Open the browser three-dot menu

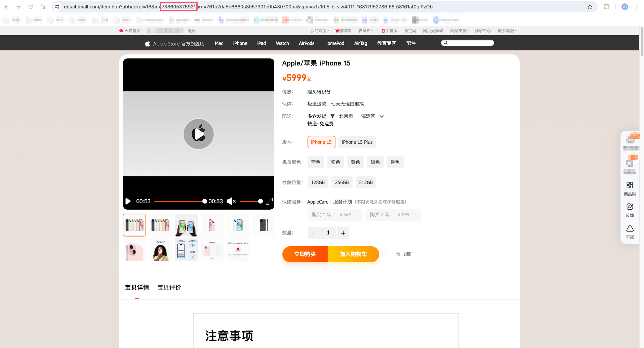(637, 7)
